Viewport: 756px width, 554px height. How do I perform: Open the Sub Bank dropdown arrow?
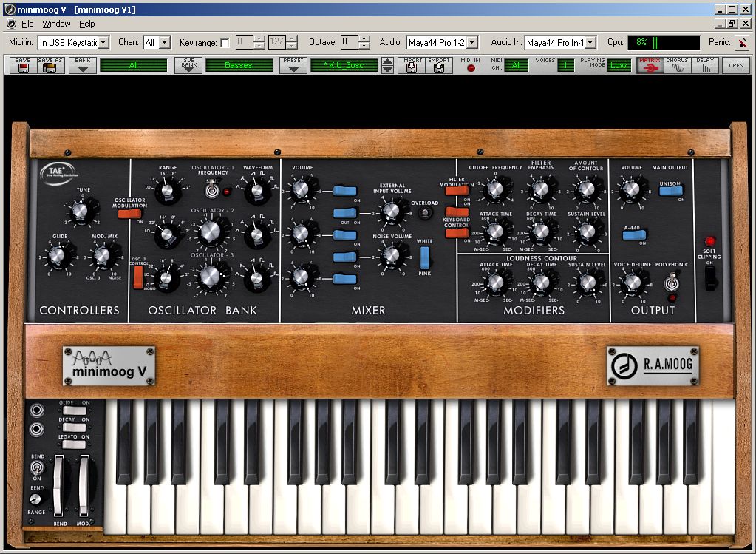click(x=188, y=65)
